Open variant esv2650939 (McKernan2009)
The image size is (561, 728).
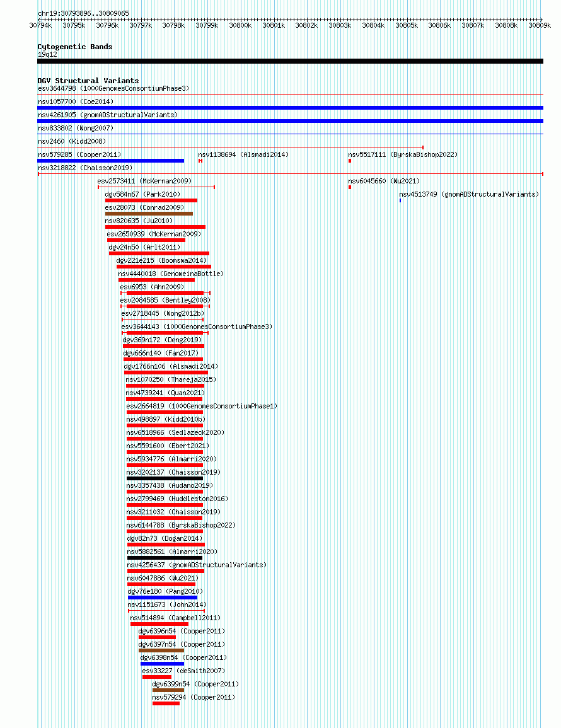(x=154, y=234)
